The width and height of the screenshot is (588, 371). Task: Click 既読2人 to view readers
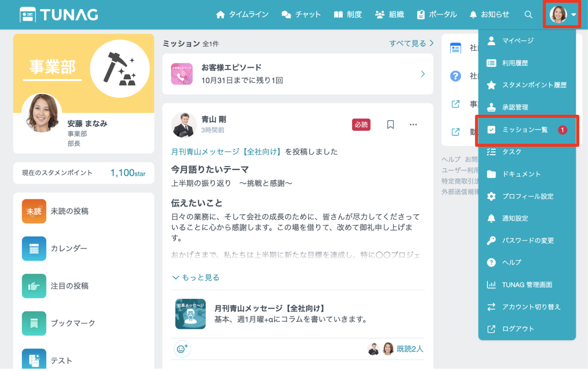coord(410,349)
